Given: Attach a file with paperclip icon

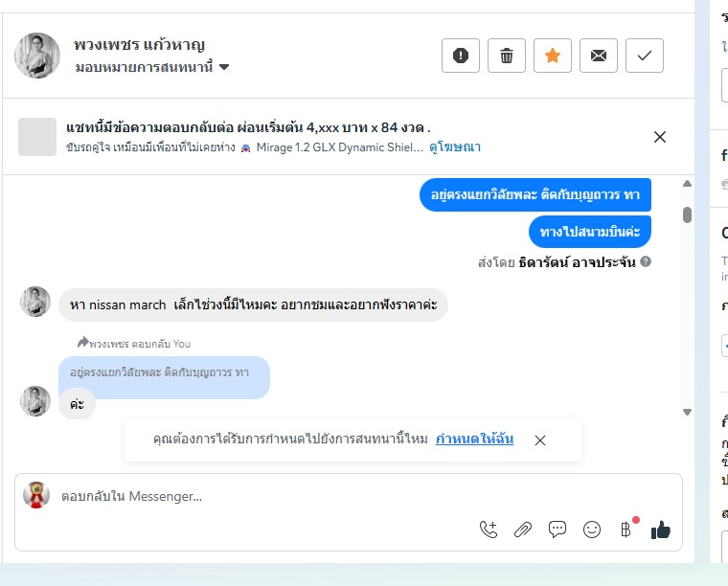Looking at the screenshot, I should [x=523, y=530].
